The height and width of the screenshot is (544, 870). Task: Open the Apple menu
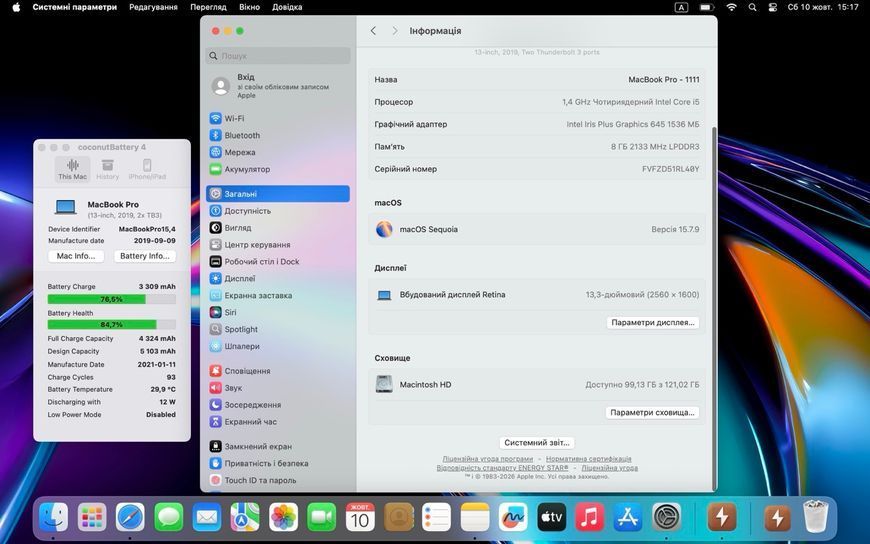[16, 7]
